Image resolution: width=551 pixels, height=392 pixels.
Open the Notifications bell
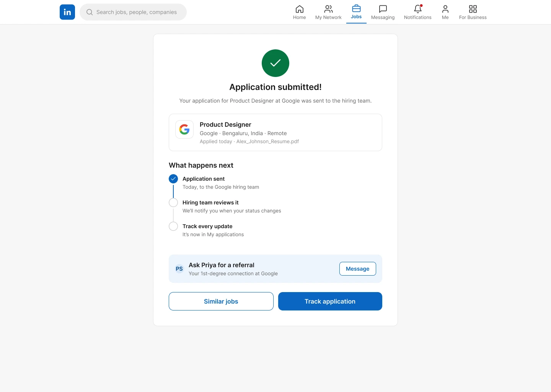417,12
